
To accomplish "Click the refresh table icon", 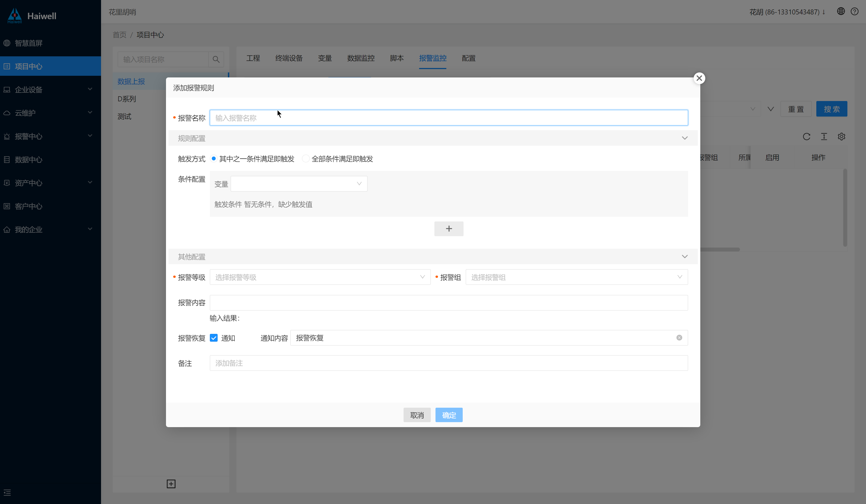I will 807,137.
